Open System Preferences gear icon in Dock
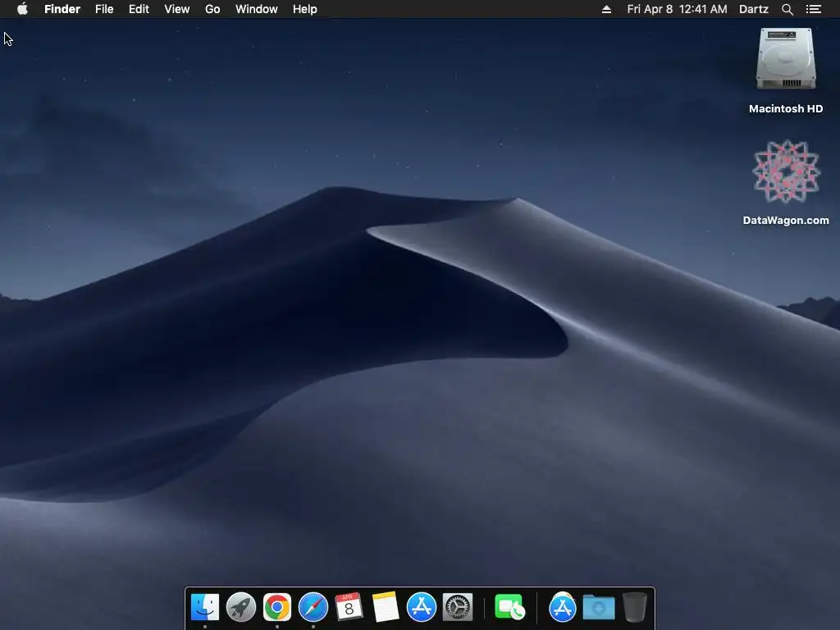The height and width of the screenshot is (630, 840). (x=458, y=608)
